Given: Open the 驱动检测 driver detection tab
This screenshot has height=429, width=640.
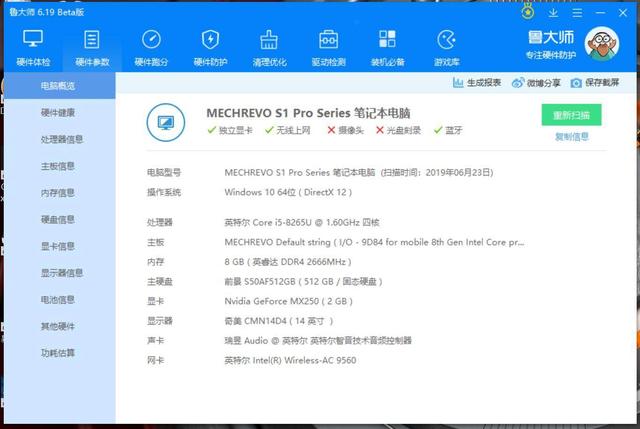Looking at the screenshot, I should click(x=329, y=48).
